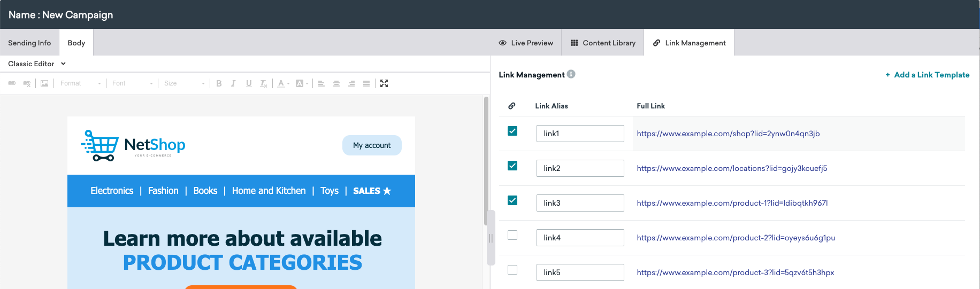Click the insert image toolbar icon
Image resolution: width=980 pixels, height=289 pixels.
pyautogui.click(x=44, y=83)
